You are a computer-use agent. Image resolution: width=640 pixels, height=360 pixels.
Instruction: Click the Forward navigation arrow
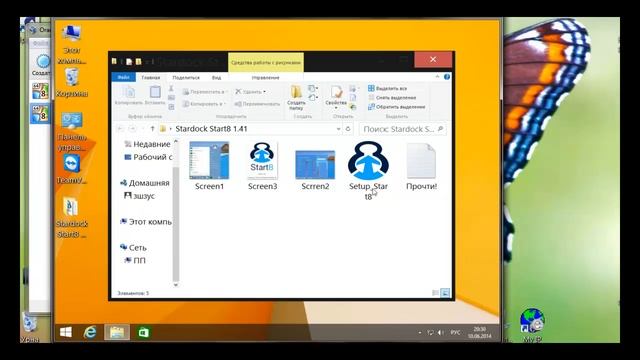[133, 129]
